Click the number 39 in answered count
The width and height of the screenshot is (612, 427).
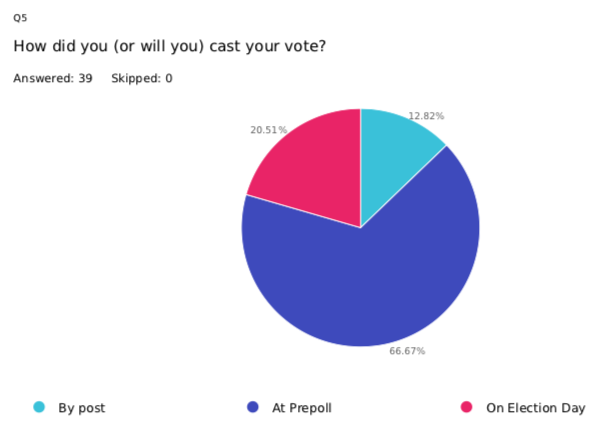85,78
